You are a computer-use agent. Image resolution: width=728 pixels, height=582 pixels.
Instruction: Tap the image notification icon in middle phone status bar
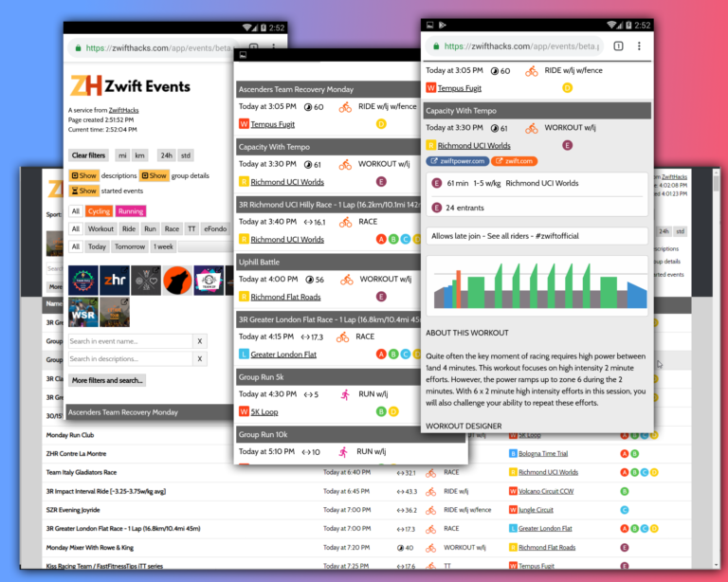click(243, 55)
